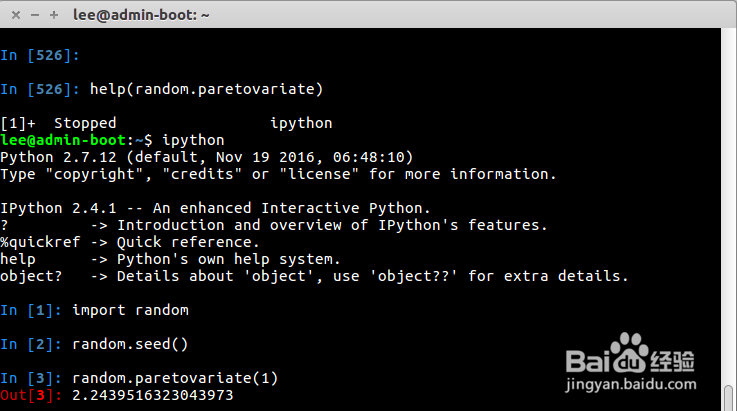The image size is (737, 411).
Task: Click the help(random.paretovariate) command text
Action: pyautogui.click(x=206, y=89)
